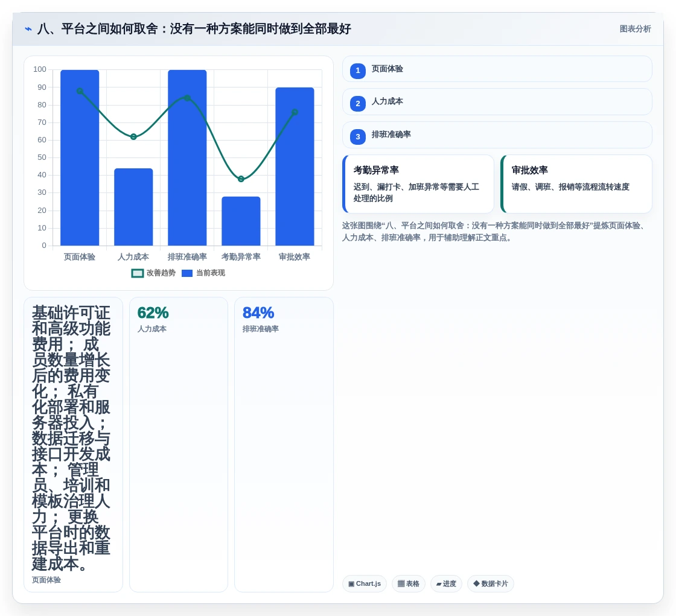Click the 基础许可证 long-text data card
This screenshot has height=616, width=676.
click(73, 445)
